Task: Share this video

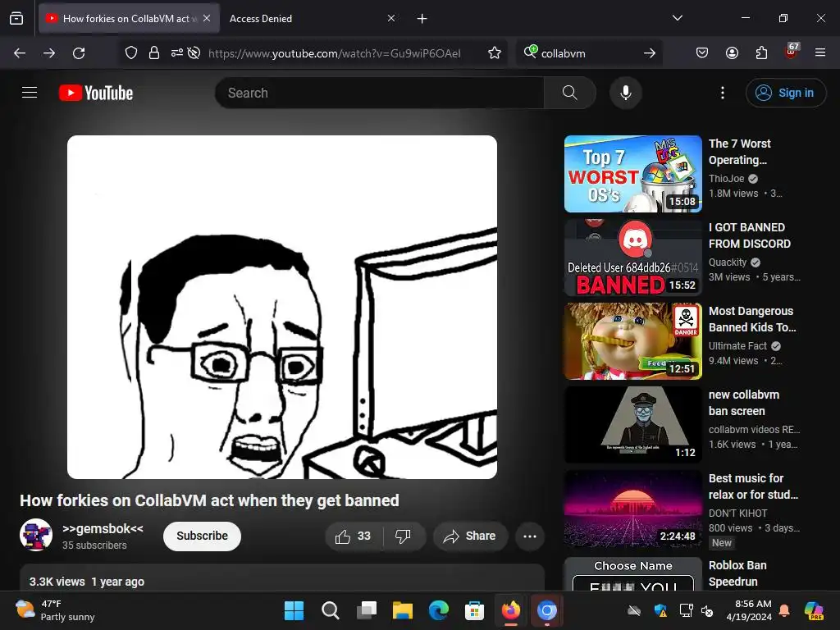Action: [470, 536]
